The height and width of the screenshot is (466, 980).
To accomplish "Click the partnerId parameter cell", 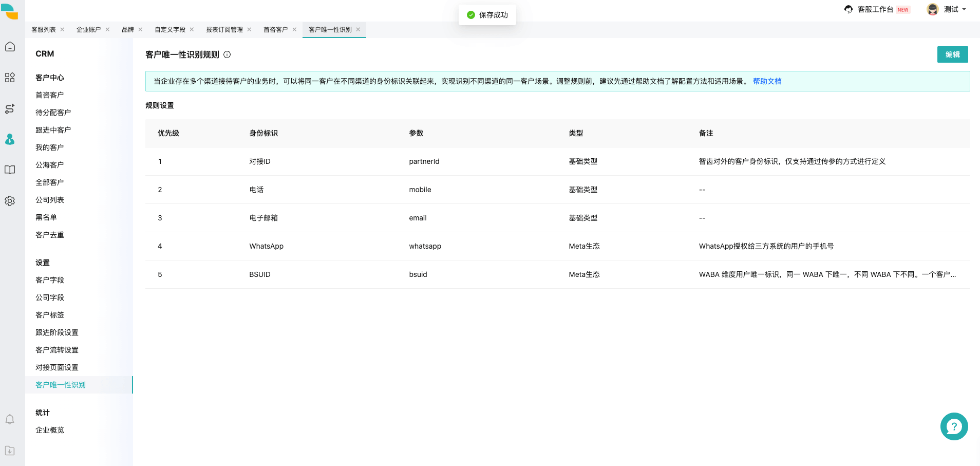I will tap(424, 161).
